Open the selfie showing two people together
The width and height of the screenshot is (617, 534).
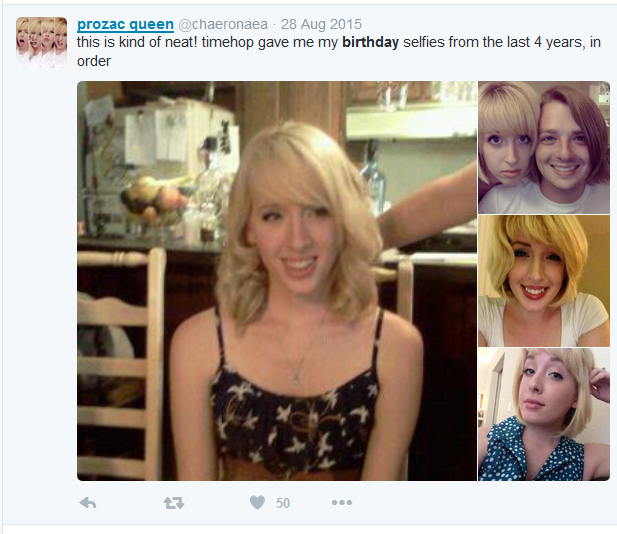(544, 147)
